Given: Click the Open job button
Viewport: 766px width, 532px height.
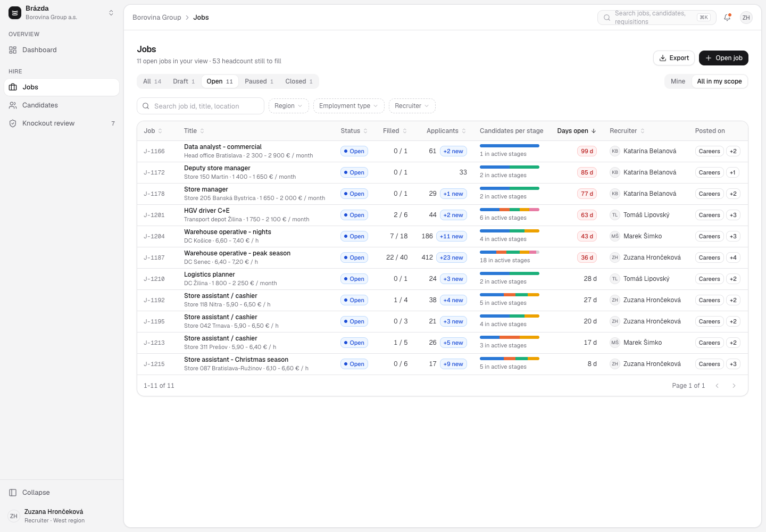Looking at the screenshot, I should (723, 58).
